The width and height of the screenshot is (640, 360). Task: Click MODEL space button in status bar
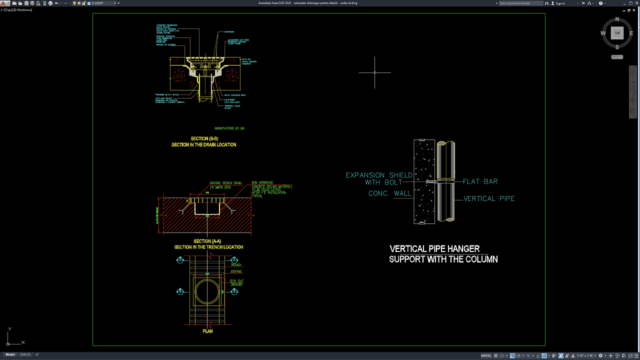[x=486, y=356]
